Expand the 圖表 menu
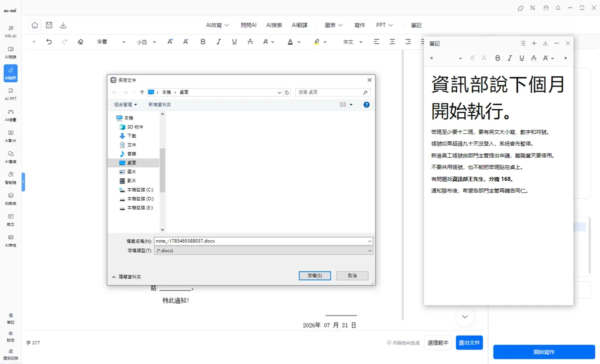 (x=333, y=25)
